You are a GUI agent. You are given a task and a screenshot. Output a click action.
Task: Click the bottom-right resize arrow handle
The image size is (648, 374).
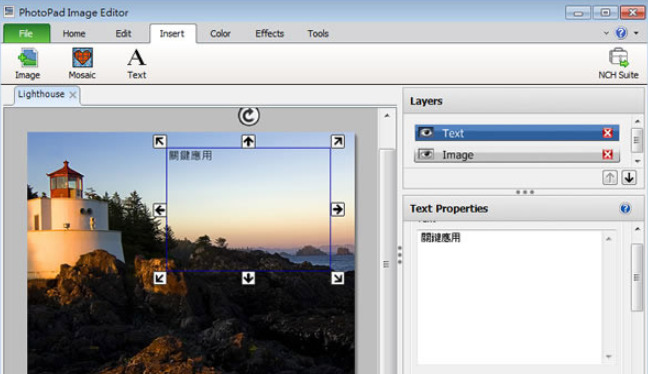(x=338, y=278)
